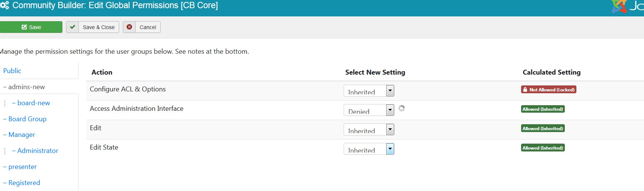Screen dimensions: 644x191
Task: Select the Public user group
Action: pyautogui.click(x=12, y=71)
